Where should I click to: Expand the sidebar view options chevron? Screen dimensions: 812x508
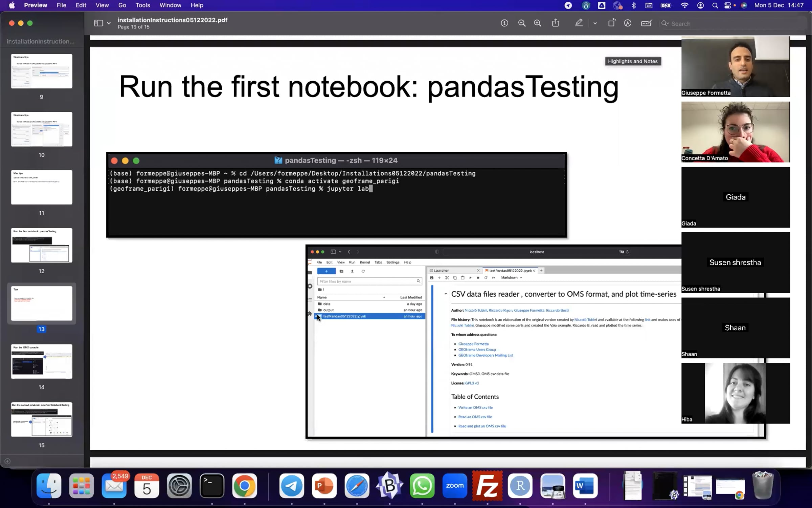pos(109,23)
